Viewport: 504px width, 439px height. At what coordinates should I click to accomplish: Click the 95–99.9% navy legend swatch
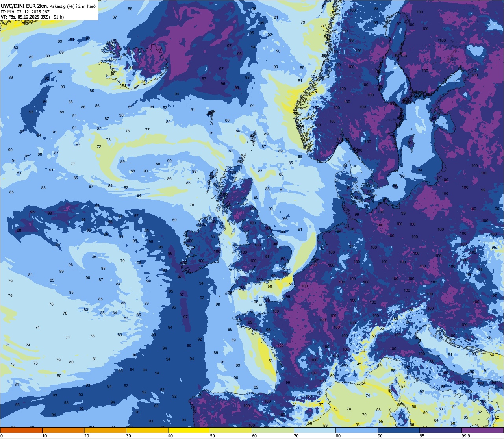(x=441, y=430)
